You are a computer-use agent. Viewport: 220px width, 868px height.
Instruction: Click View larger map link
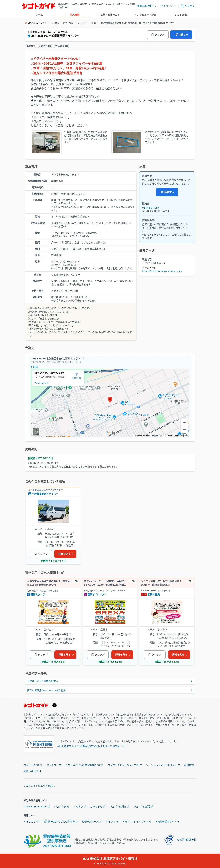pyautogui.click(x=42, y=383)
